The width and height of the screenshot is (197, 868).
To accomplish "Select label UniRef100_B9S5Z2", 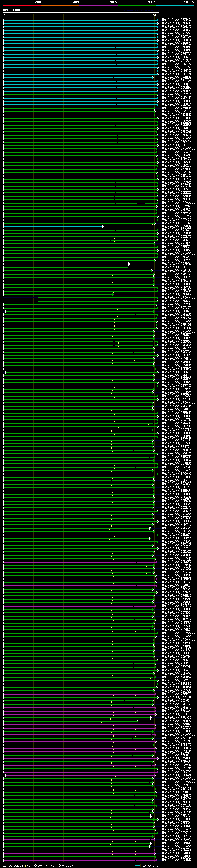I will click(x=177, y=240).
